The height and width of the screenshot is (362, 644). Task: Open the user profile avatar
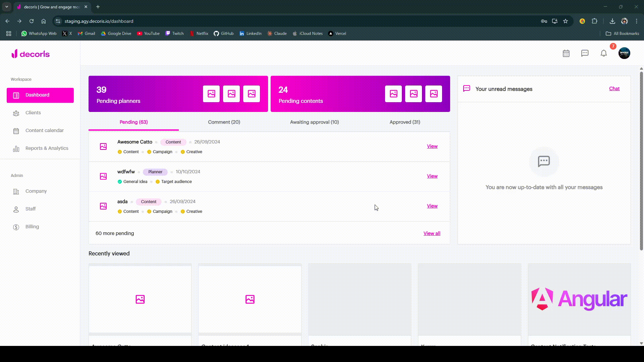624,53
